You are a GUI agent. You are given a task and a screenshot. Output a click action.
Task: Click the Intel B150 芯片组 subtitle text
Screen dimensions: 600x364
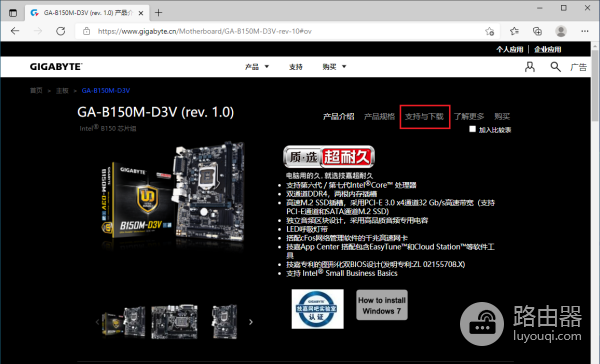[x=108, y=128]
